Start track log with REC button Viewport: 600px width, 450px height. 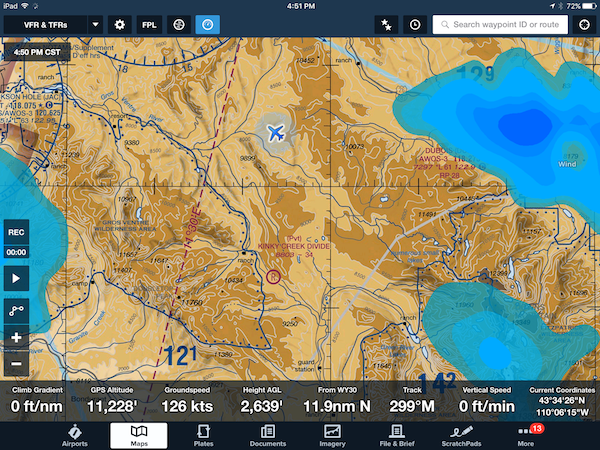16,232
